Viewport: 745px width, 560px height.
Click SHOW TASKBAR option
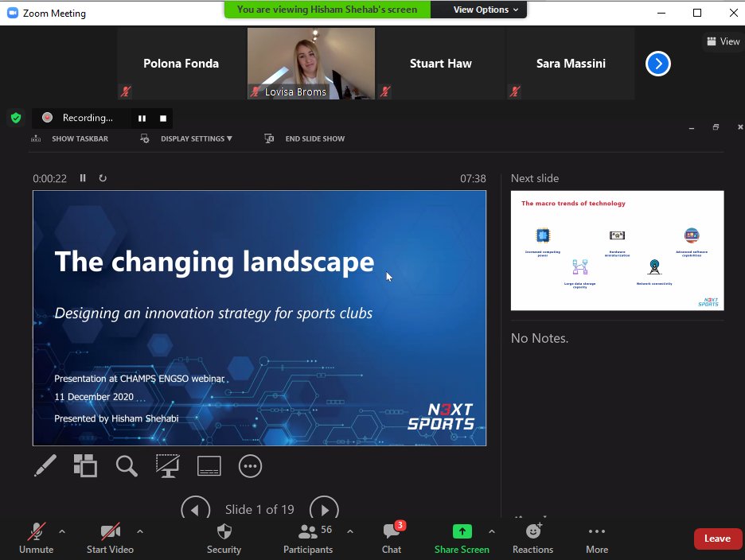coord(69,138)
